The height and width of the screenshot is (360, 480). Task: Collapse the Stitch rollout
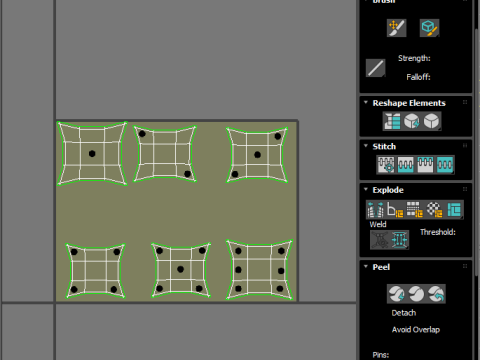(366, 146)
